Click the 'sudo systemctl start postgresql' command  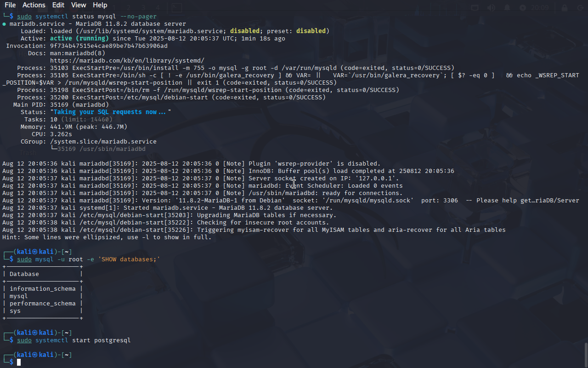(74, 340)
